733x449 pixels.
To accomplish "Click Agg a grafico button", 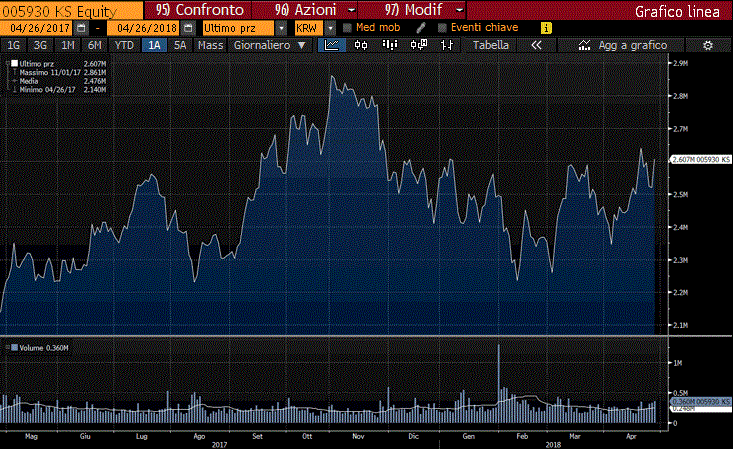I will tap(622, 45).
